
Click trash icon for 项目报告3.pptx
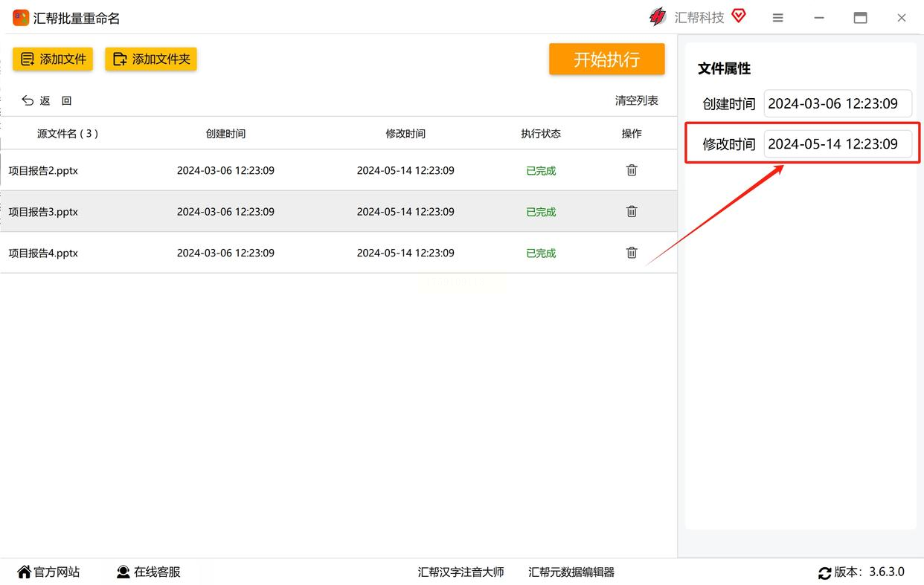pyautogui.click(x=632, y=212)
